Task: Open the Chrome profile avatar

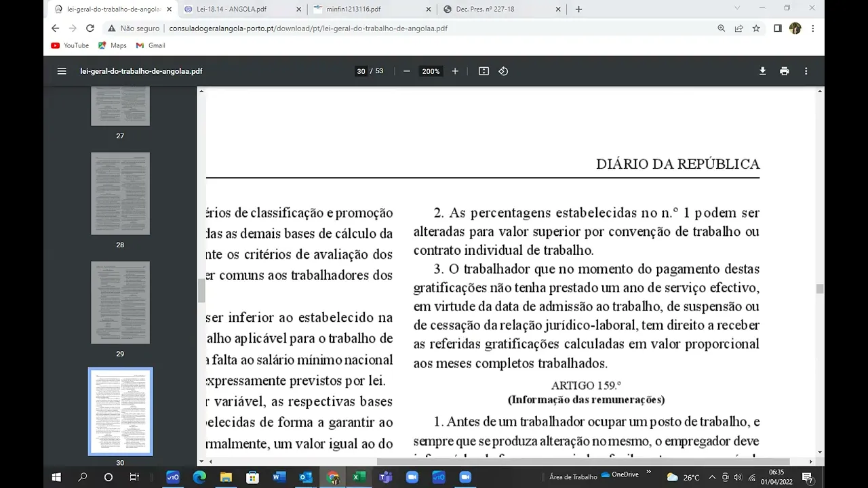Action: pos(795,28)
